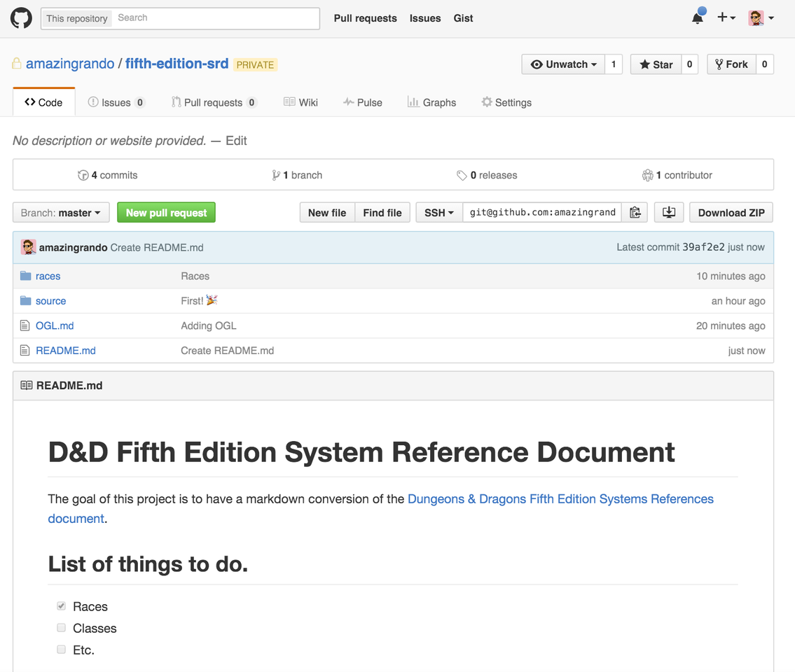Click the README.md file icon in list
The width and height of the screenshot is (795, 672).
coord(25,351)
